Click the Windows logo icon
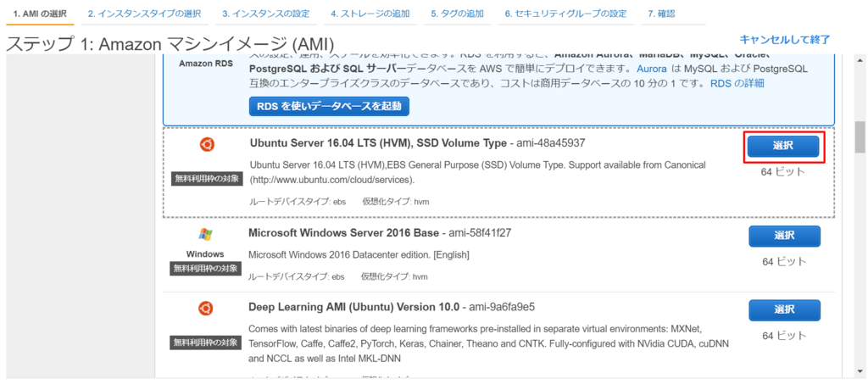The image size is (868, 390). click(x=205, y=234)
